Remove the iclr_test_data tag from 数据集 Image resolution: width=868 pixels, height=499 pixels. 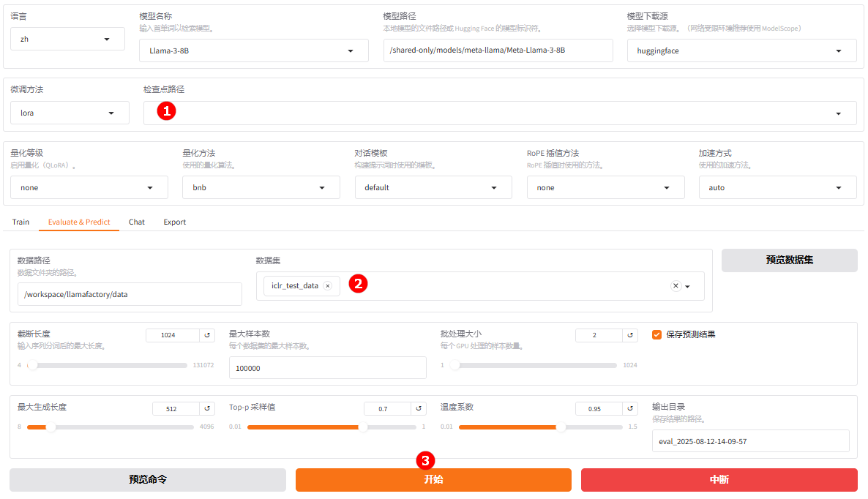point(327,286)
